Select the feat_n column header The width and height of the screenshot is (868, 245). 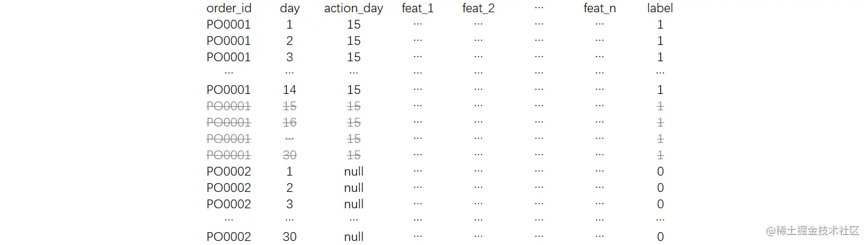(x=600, y=9)
